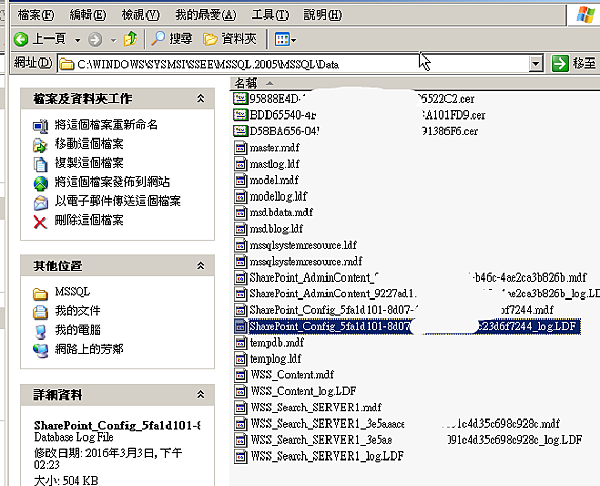Image resolution: width=600 pixels, height=486 pixels.
Task: Open 我的電腦 in other places
Action: click(x=78, y=330)
